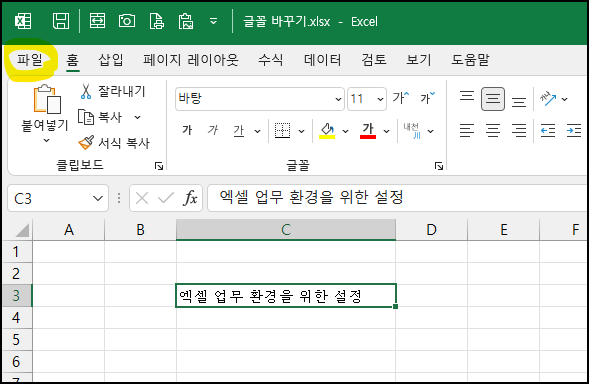The height and width of the screenshot is (384, 589).
Task: Open the 페이지 레이아웃 tab
Action: pyautogui.click(x=190, y=59)
